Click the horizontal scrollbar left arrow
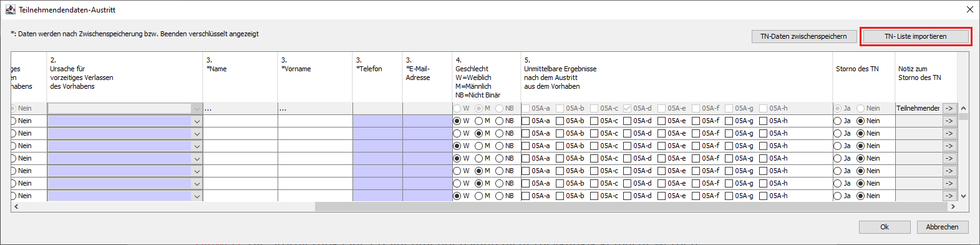The height and width of the screenshot is (245, 980). [16, 206]
